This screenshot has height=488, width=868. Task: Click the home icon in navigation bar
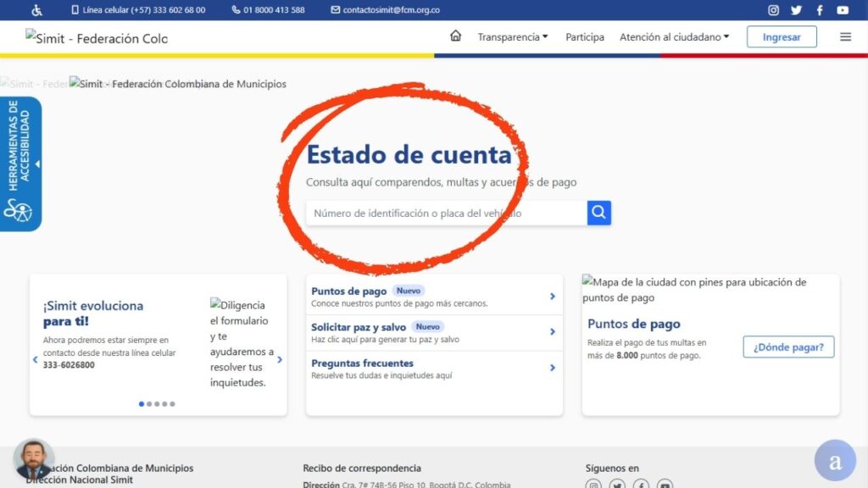pos(456,36)
